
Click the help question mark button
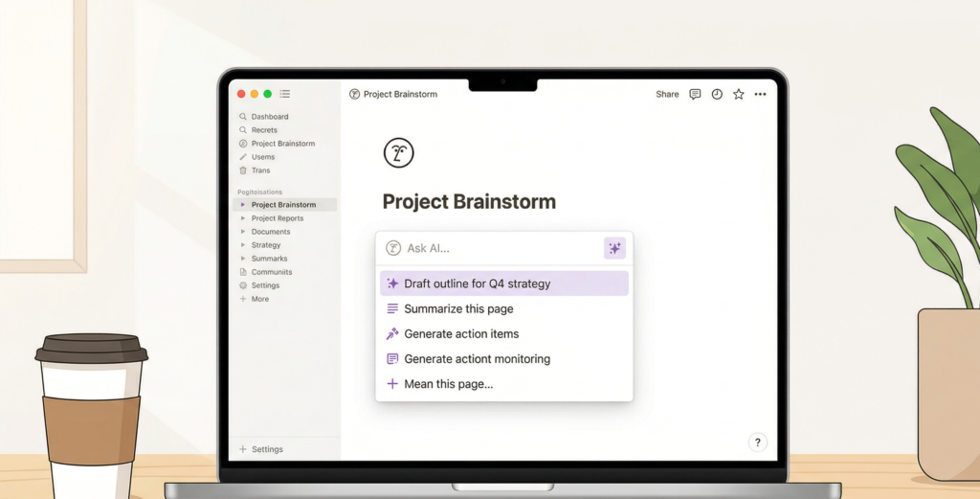pos(757,442)
